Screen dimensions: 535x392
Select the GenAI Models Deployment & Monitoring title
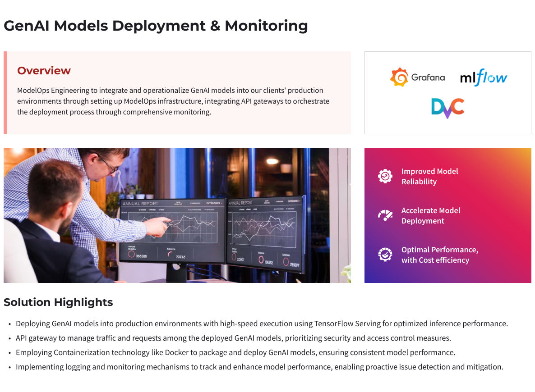pyautogui.click(x=156, y=26)
